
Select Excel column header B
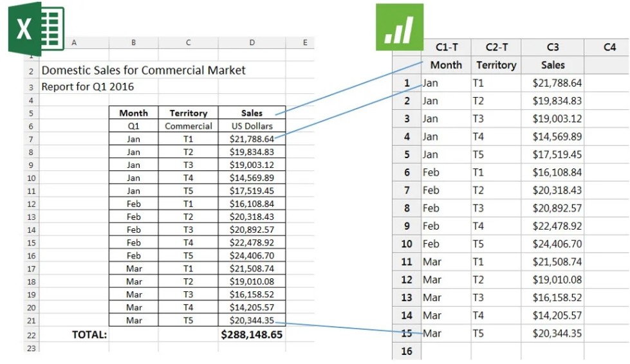click(x=133, y=42)
